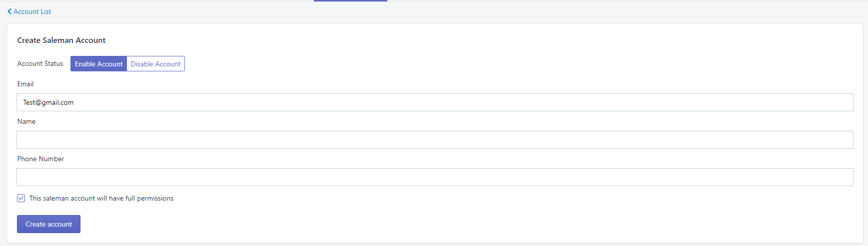The image size is (868, 246).
Task: Focus the Phone Number input box
Action: [x=435, y=177]
